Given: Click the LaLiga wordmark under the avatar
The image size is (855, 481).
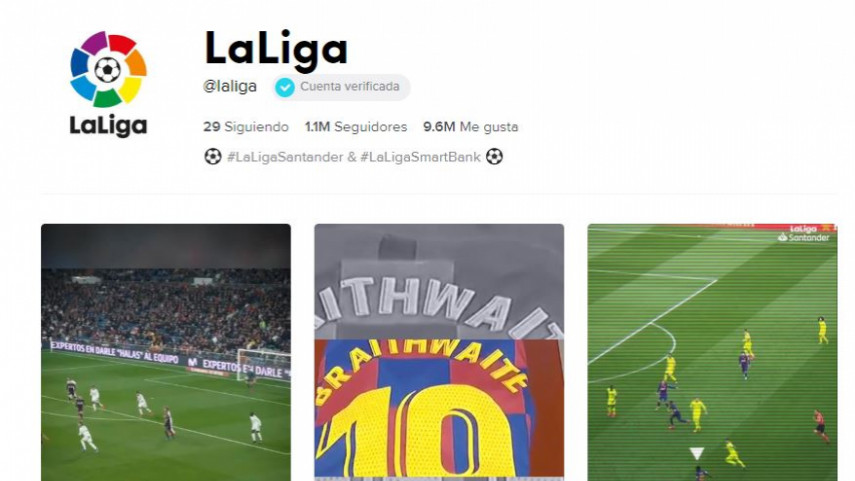Looking at the screenshot, I should (x=108, y=125).
